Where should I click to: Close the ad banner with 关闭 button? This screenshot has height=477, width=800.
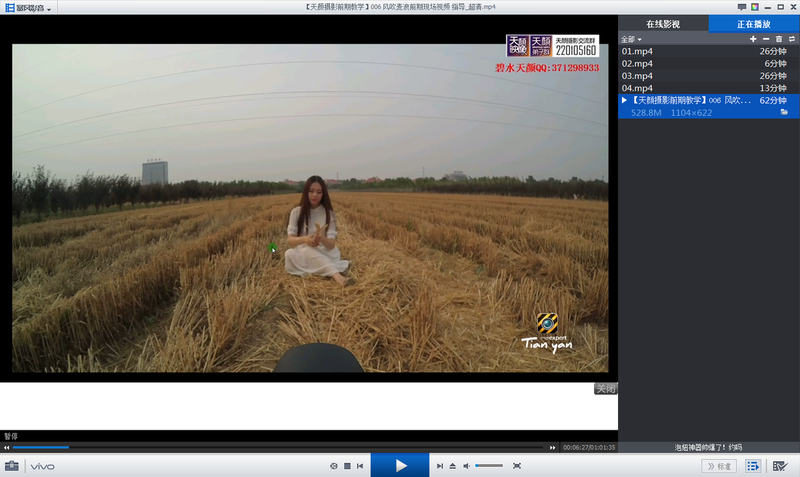(606, 389)
